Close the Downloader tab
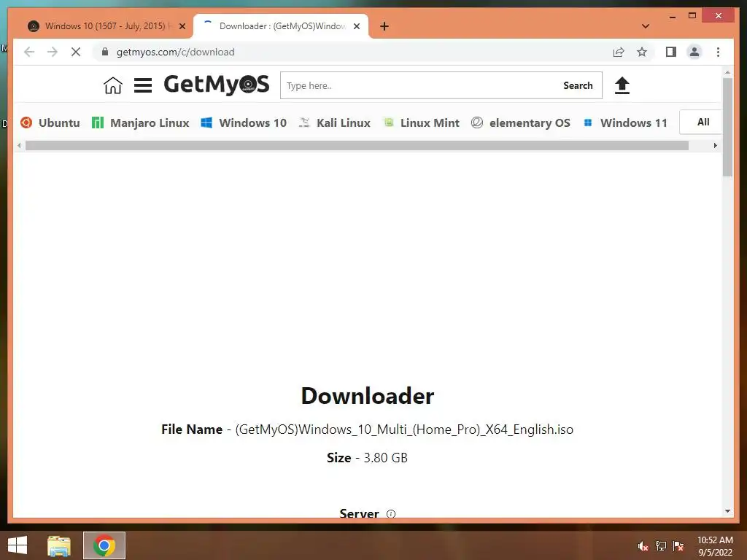 (356, 27)
